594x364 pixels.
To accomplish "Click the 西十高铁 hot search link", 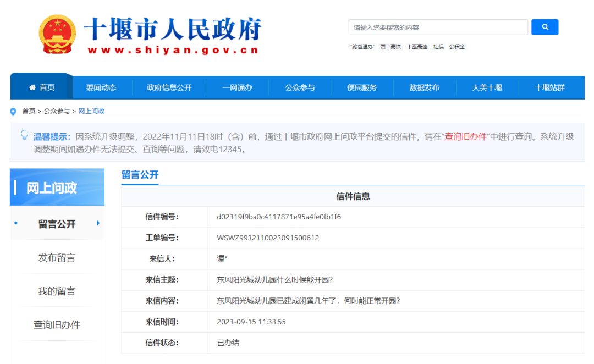I will (391, 47).
